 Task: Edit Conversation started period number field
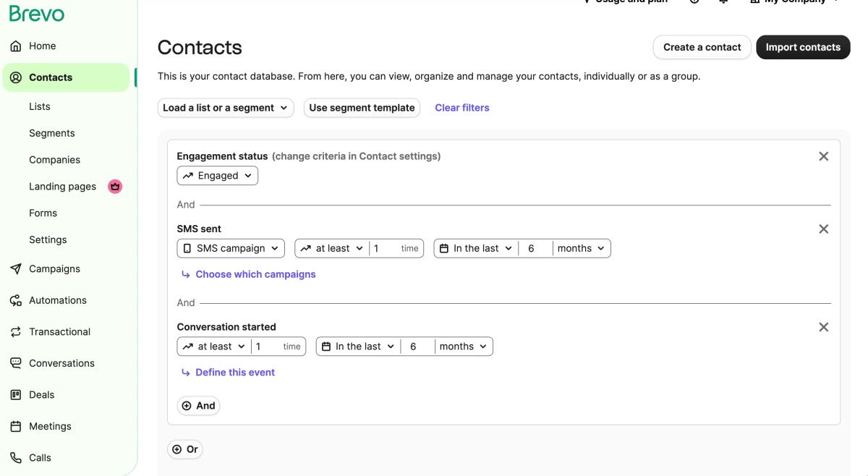(x=418, y=347)
